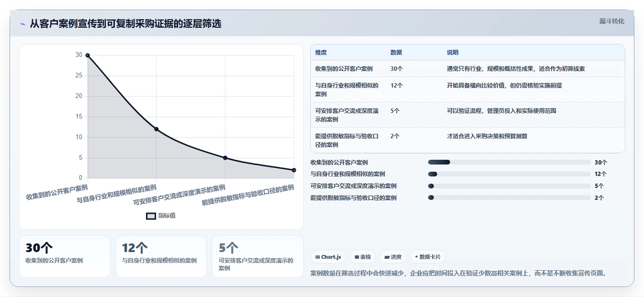This screenshot has width=644, height=297.
Task: Click description 开始具备横向比较价值，但仍需核验实施前提
Action: (504, 86)
